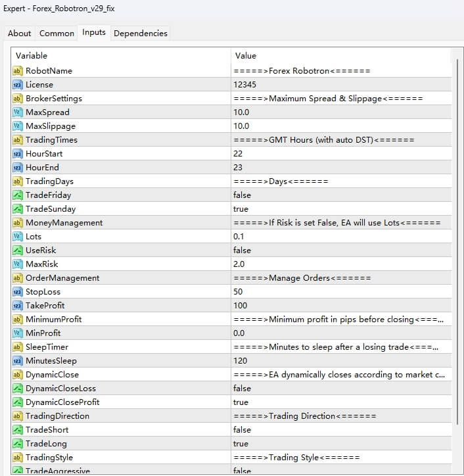The height and width of the screenshot is (476, 464).
Task: Switch to the About tab
Action: pyautogui.click(x=20, y=34)
